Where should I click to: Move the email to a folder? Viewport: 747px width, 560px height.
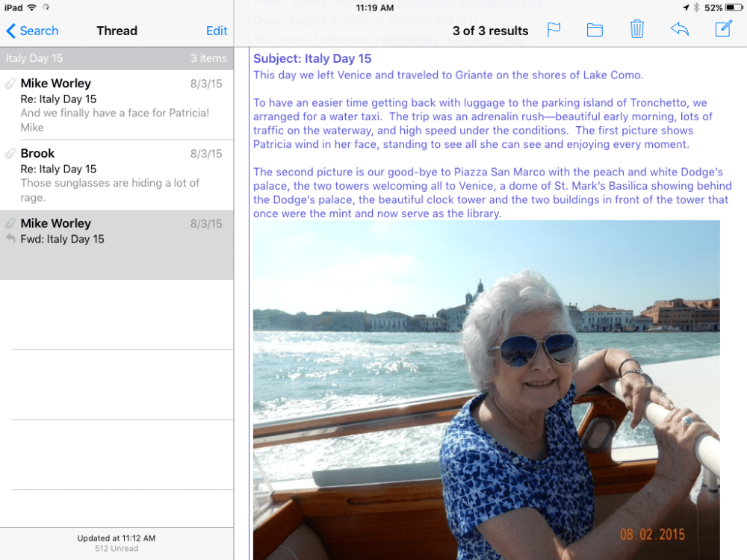595,30
